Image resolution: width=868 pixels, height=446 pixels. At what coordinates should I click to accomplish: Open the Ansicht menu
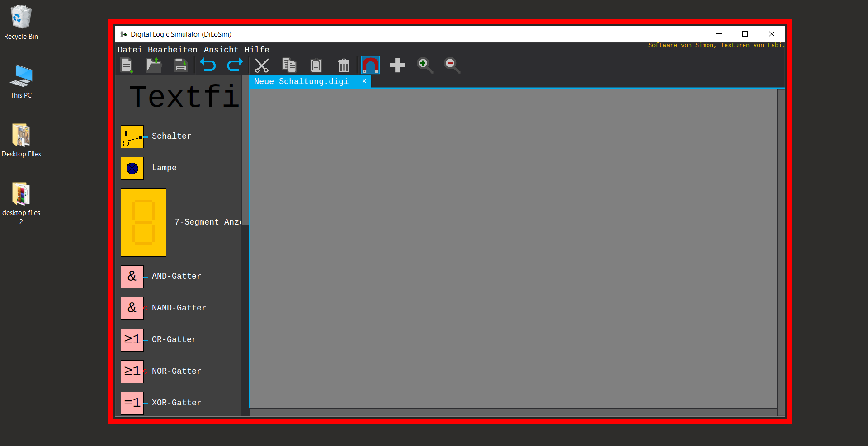click(x=221, y=50)
